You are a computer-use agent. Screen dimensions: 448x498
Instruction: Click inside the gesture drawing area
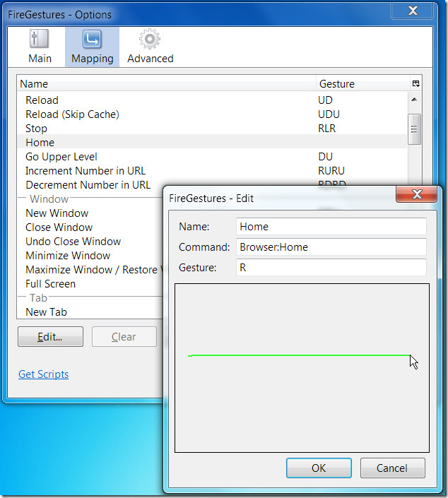[302, 368]
